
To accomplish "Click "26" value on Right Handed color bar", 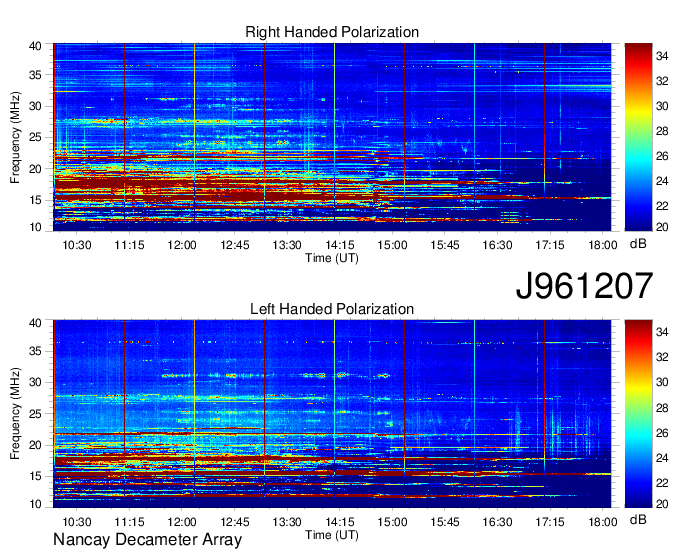I will 662,156.
